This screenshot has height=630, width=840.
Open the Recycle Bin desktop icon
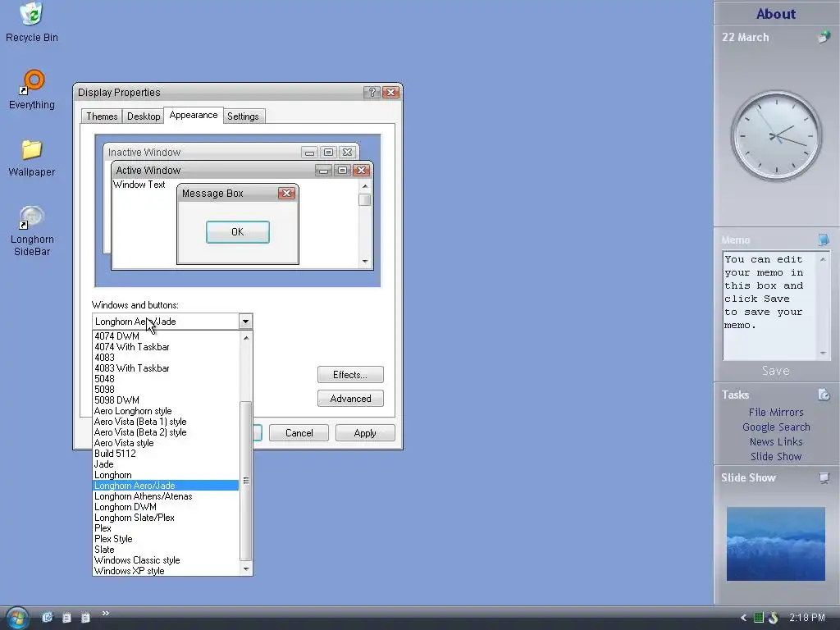(x=32, y=22)
